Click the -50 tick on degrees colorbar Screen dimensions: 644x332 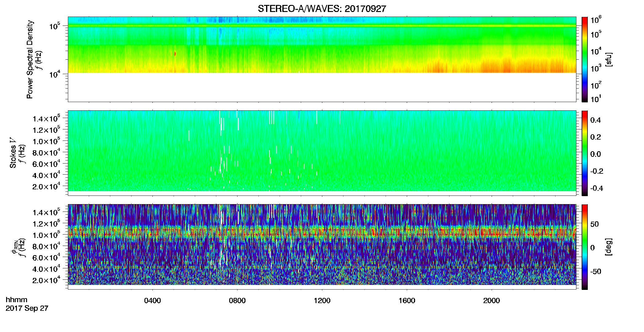596,272
